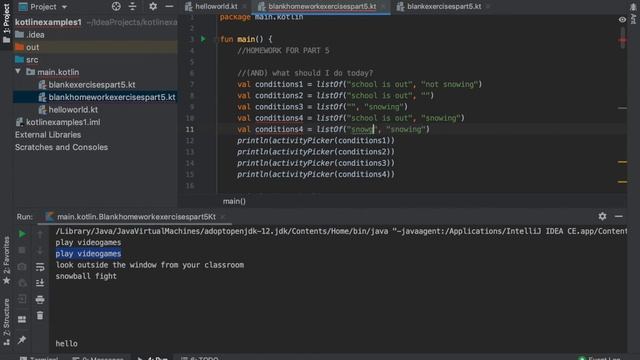640x360 pixels.
Task: Click upper yellow warning stripe mark
Action: click(x=622, y=162)
